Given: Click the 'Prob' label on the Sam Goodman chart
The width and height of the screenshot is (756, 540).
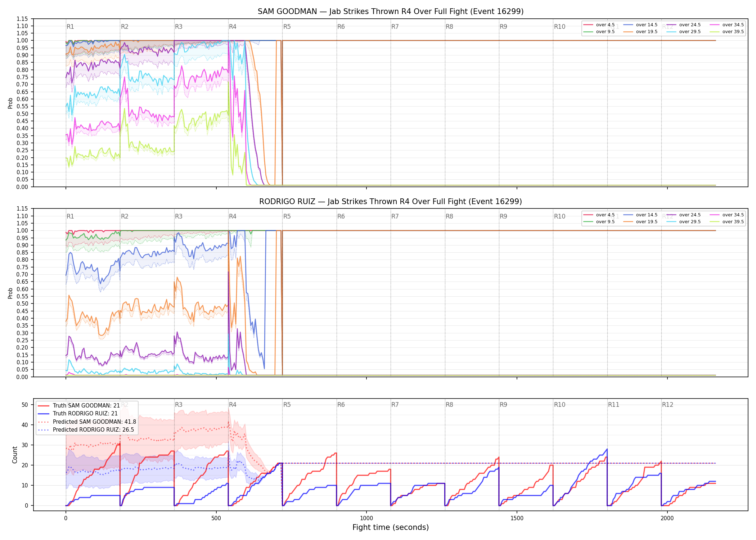Looking at the screenshot, I should [x=10, y=103].
